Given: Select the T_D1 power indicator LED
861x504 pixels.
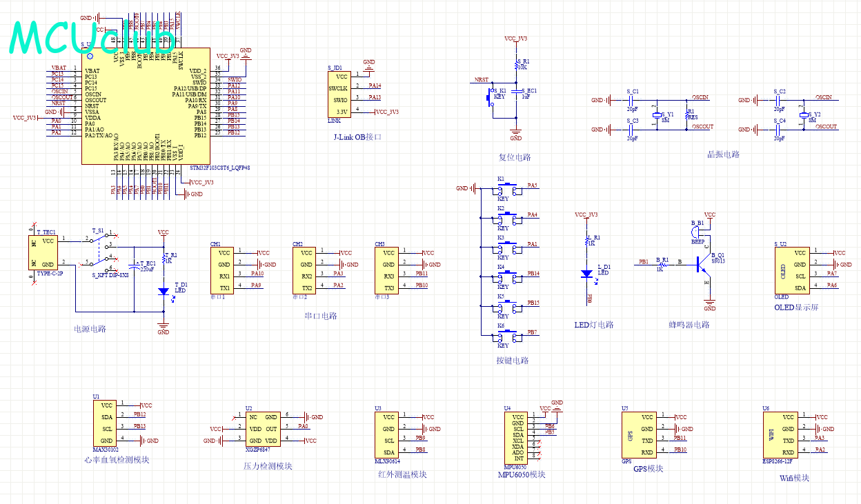Looking at the screenshot, I should click(x=164, y=292).
